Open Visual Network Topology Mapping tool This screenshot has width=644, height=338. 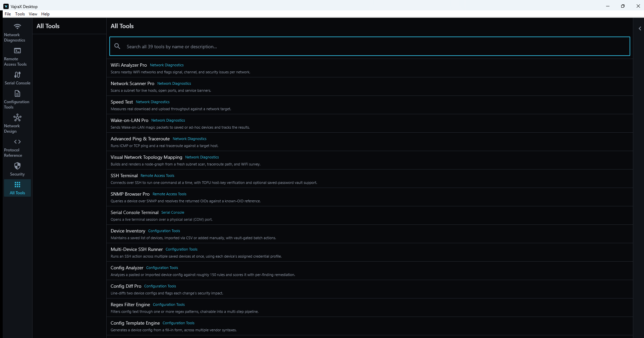370,160
